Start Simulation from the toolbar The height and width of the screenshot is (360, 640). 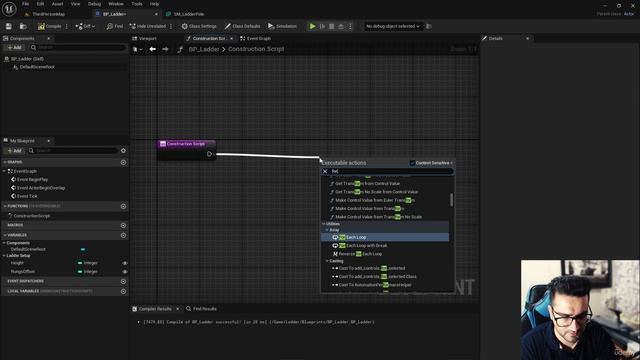coord(282,26)
